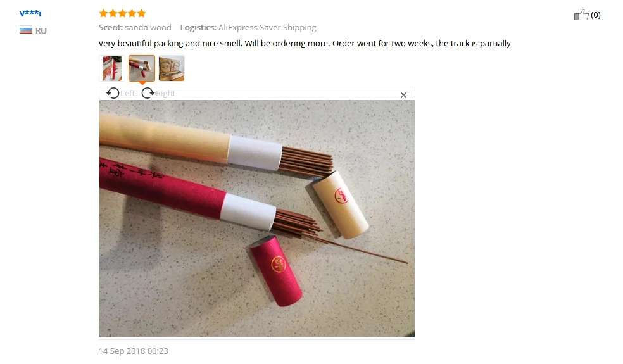Image resolution: width=623 pixels, height=364 pixels.
Task: Click the helpful count (0)
Action: pos(596,15)
